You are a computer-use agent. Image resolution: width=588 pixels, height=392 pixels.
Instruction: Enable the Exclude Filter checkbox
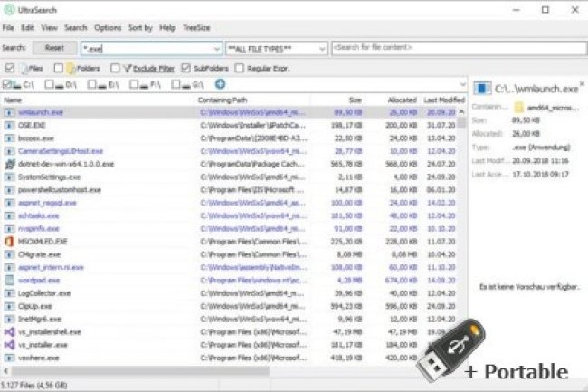(115, 68)
